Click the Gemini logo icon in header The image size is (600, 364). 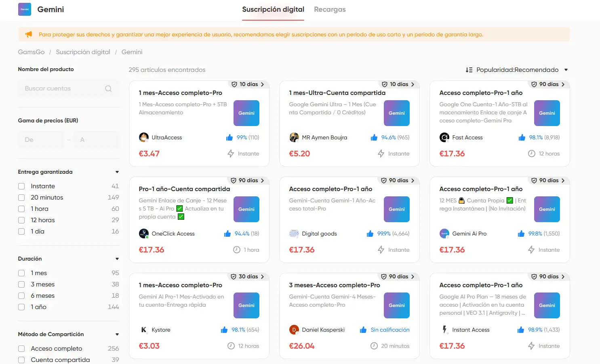[25, 9]
